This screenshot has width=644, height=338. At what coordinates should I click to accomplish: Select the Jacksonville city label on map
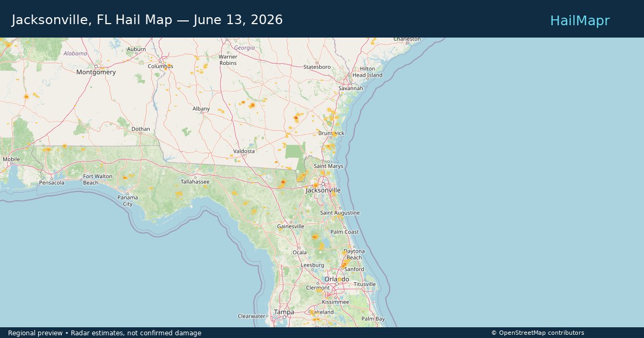[323, 190]
